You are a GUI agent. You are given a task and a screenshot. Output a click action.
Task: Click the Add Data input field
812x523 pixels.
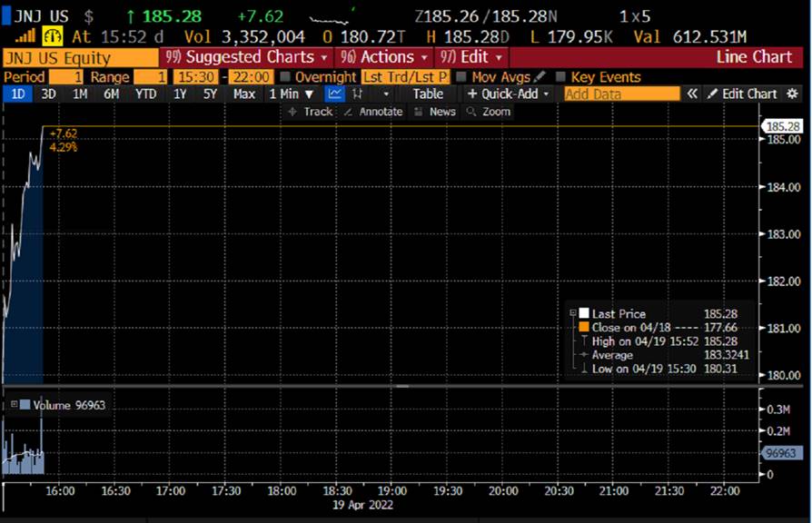pos(621,94)
